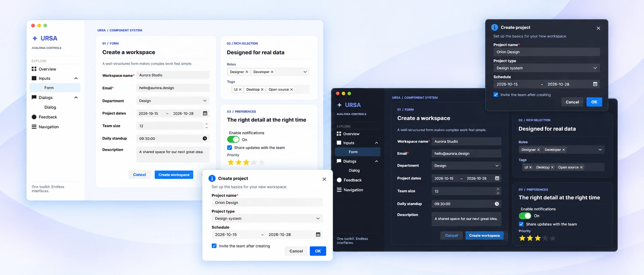Click OK in the light Create project dialog
This screenshot has width=644, height=275.
318,251
